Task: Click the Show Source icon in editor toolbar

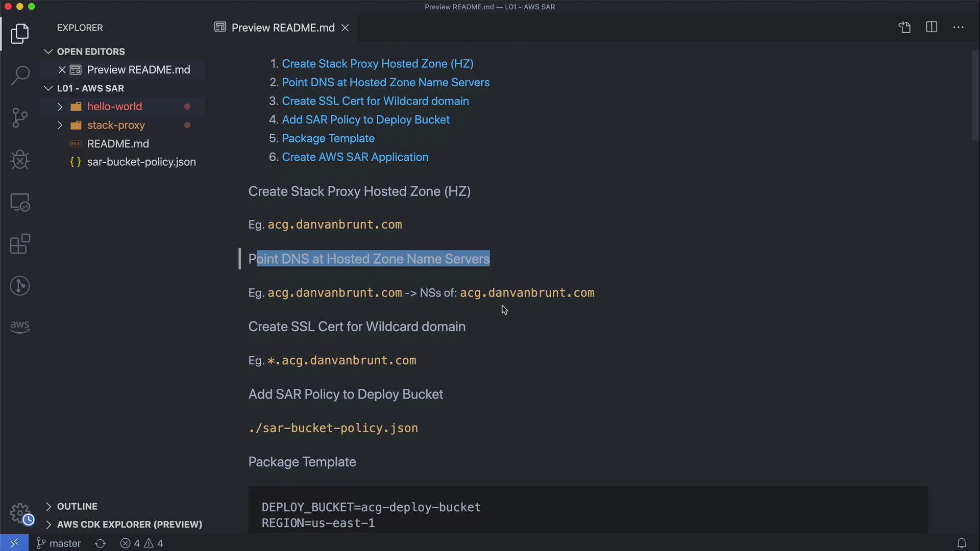Action: click(904, 28)
